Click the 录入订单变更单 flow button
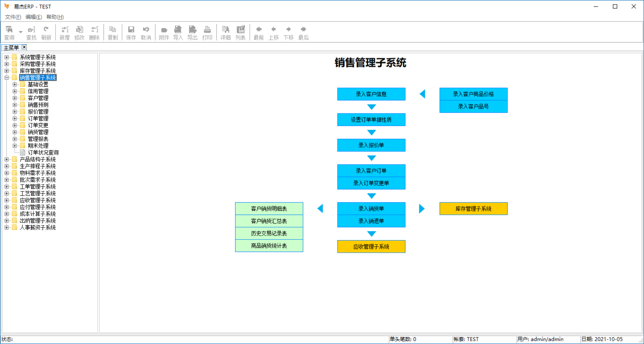The height and width of the screenshot is (344, 644). 371,183
